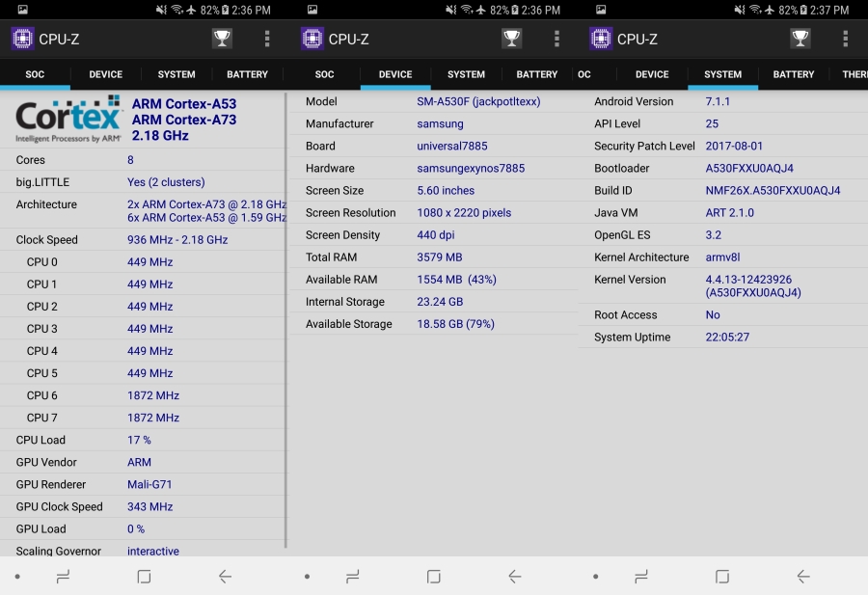Select the "CPU 7" row label
This screenshot has width=868, height=595.
coord(42,418)
